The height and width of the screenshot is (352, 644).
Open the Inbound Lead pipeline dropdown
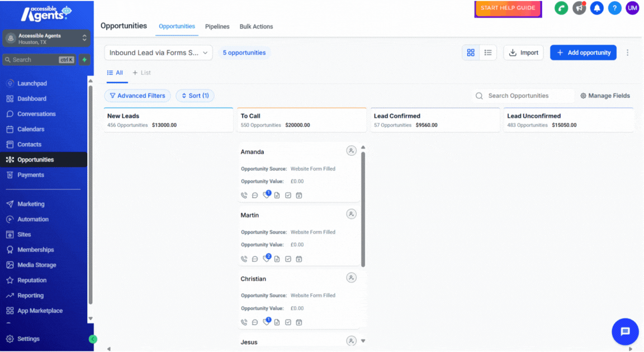pyautogui.click(x=158, y=53)
